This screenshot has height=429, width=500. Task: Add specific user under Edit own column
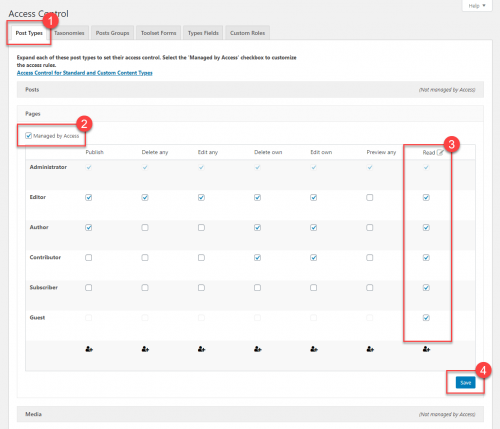(x=314, y=349)
